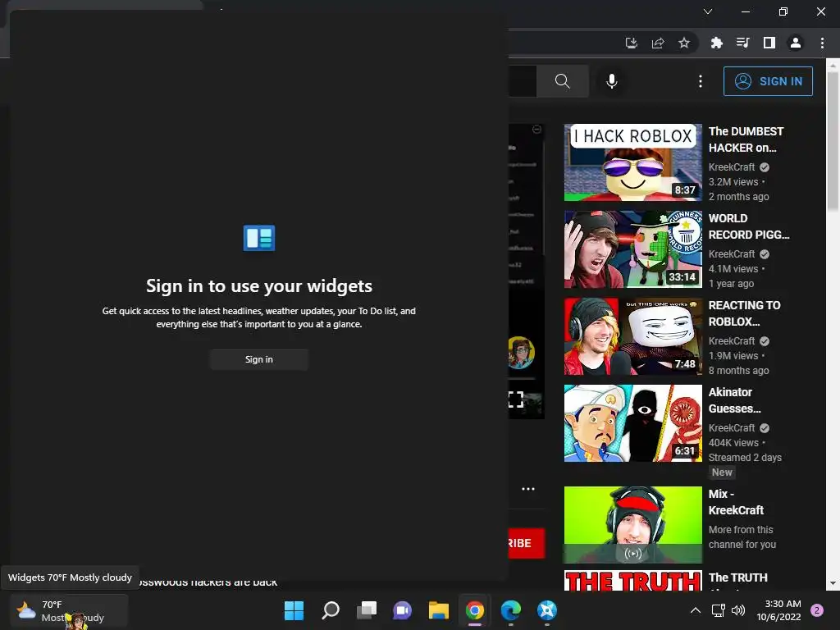The width and height of the screenshot is (840, 630).
Task: Click the red Subscribe button edge
Action: click(527, 543)
